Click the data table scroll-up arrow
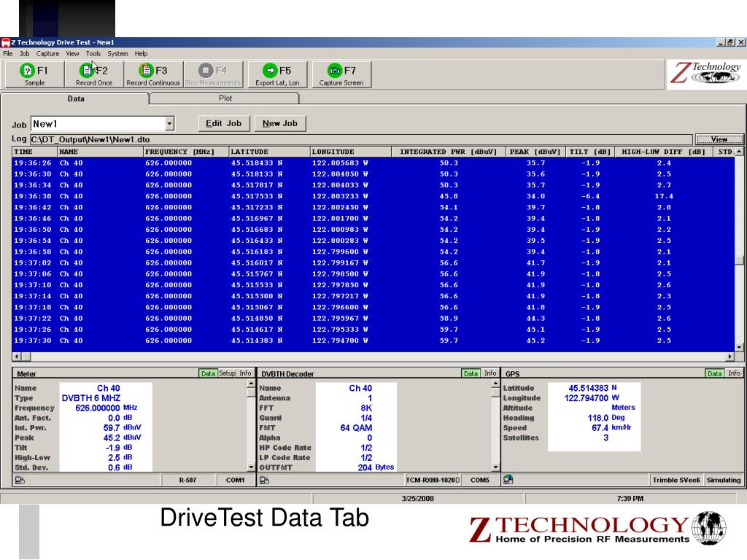Viewport: 747px width, 560px height. click(739, 152)
